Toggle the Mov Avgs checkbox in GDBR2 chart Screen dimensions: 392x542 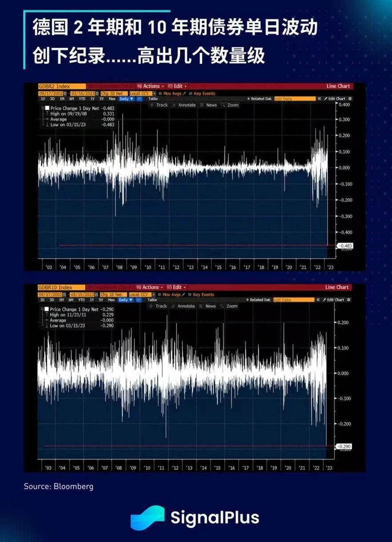pyautogui.click(x=160, y=94)
